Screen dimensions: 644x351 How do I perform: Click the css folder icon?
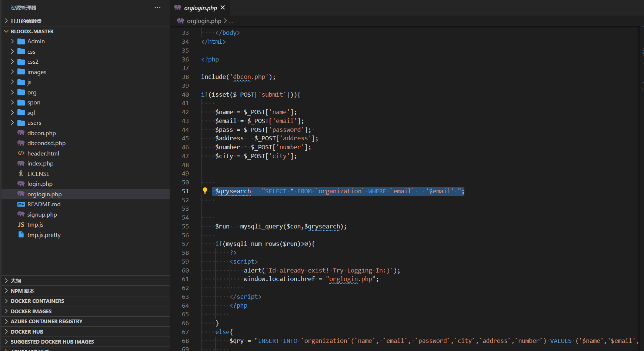coord(21,51)
